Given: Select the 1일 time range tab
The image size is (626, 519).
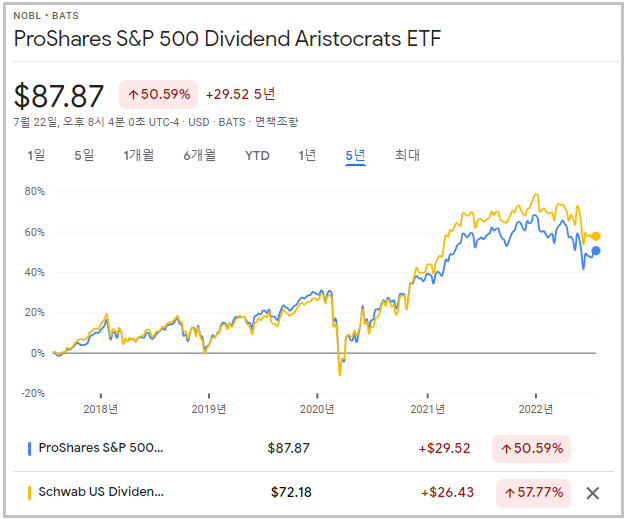Looking at the screenshot, I should pos(36,155).
